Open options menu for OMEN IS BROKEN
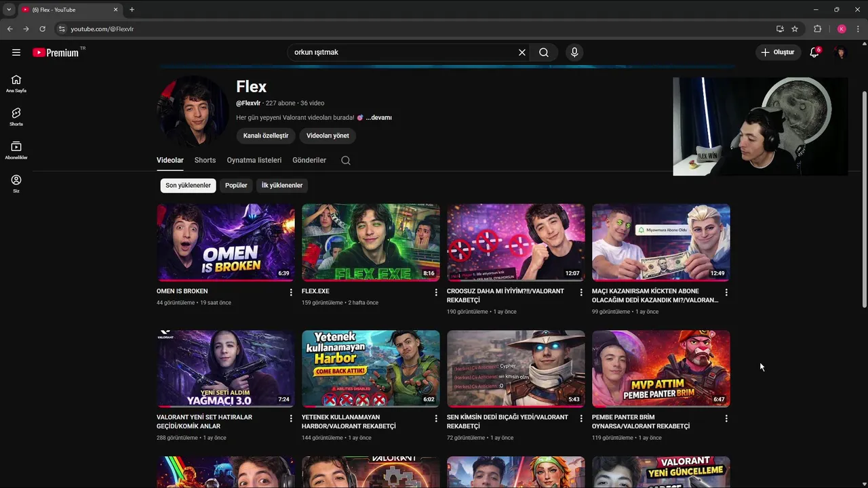This screenshot has height=488, width=868. 291,292
